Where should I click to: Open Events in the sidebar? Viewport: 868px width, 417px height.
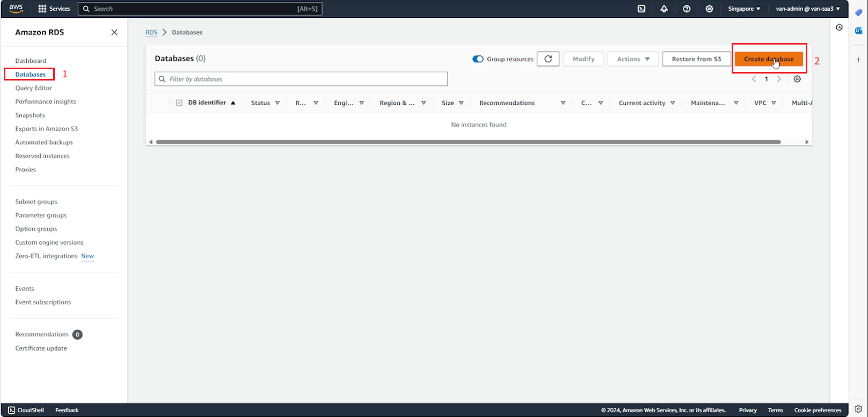click(x=25, y=289)
